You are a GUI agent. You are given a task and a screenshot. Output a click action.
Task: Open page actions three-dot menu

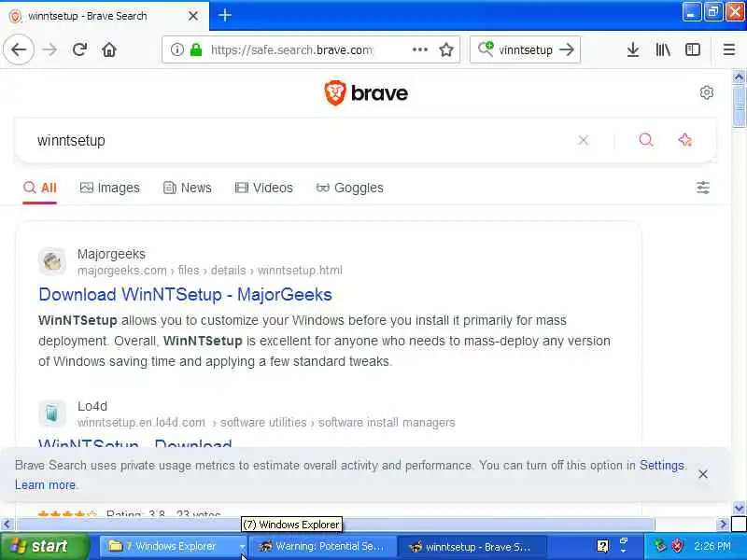419,49
